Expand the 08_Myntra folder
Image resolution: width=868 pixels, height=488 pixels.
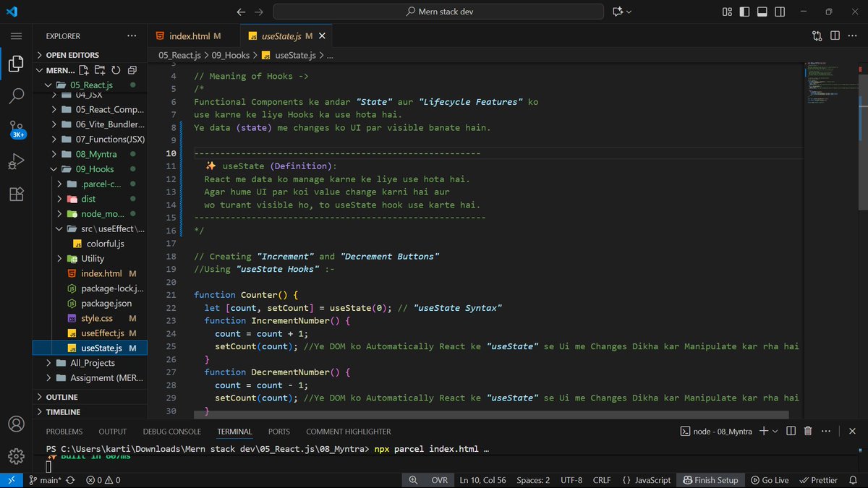click(90, 154)
